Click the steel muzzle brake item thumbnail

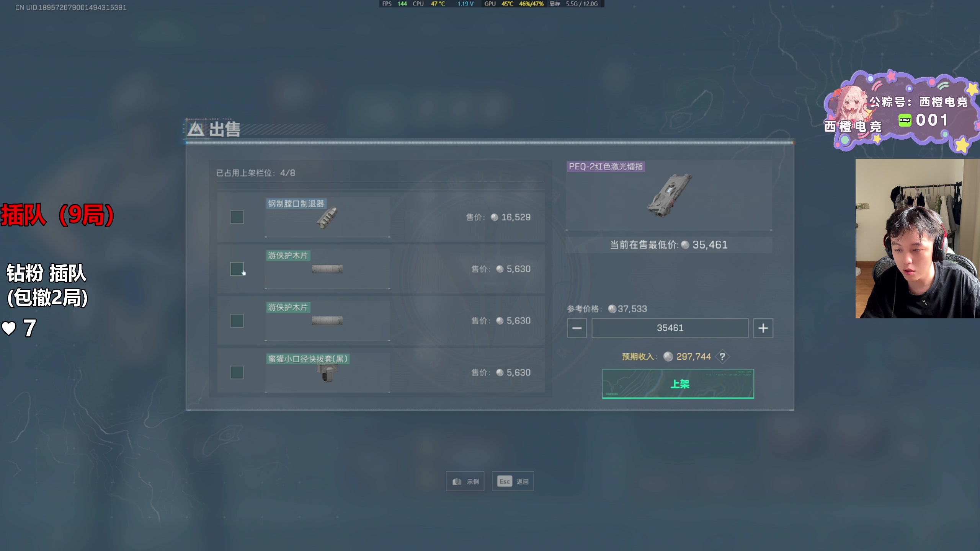327,219
